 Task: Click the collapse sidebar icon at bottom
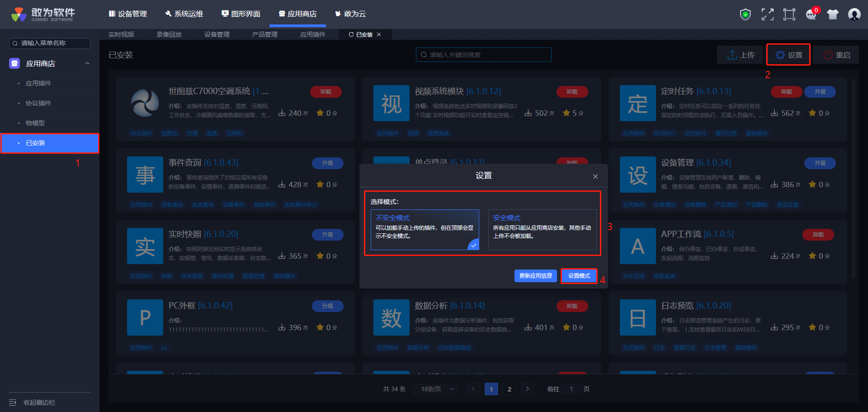click(13, 403)
